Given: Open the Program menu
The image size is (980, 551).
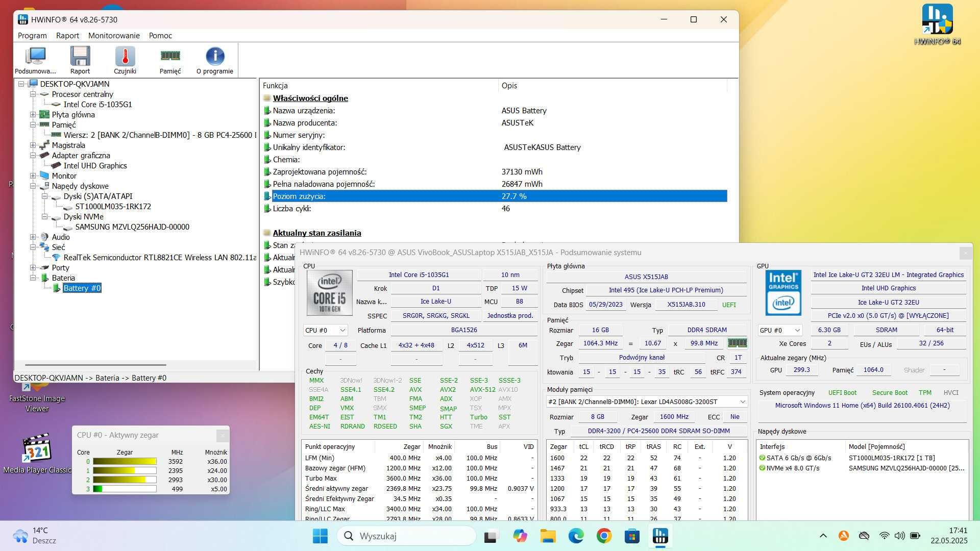Looking at the screenshot, I should [x=32, y=35].
